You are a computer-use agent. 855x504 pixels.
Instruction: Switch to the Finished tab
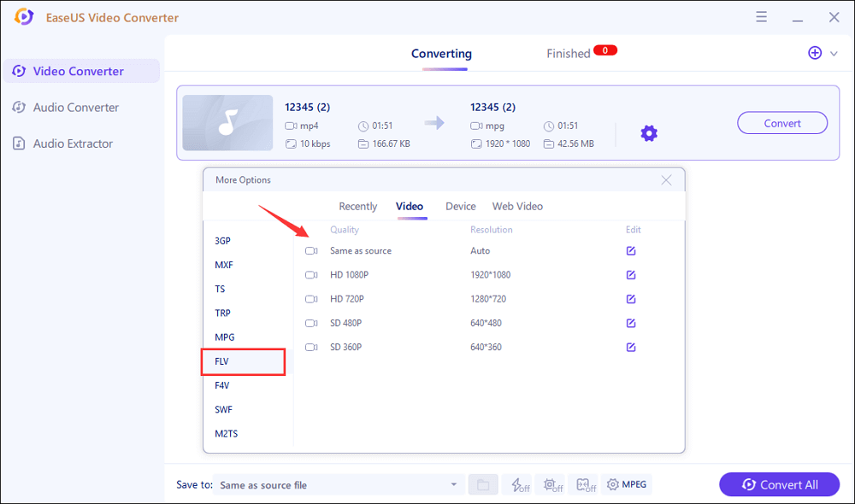(x=569, y=54)
